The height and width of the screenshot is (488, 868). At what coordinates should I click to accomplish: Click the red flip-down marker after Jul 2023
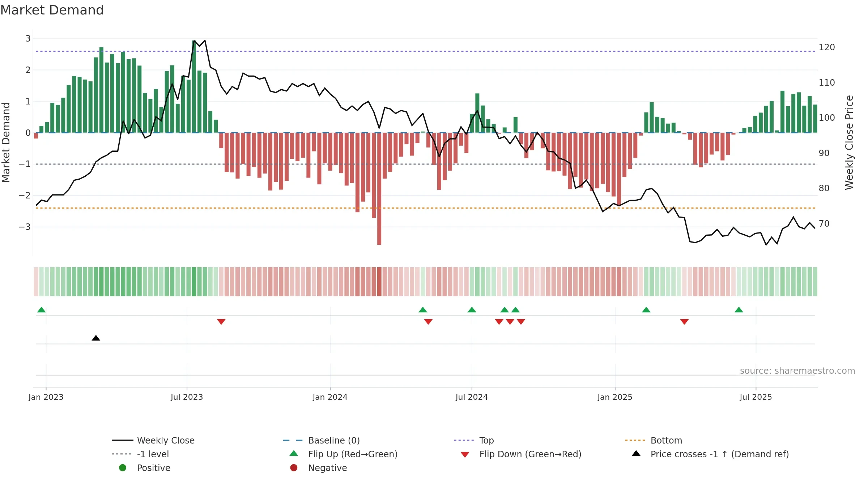[221, 321]
